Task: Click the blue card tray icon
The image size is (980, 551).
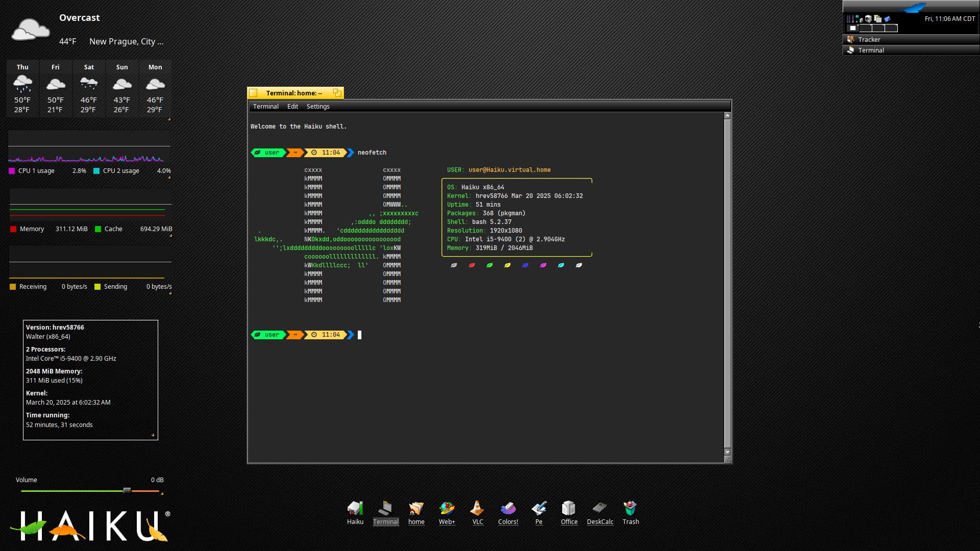Action: pyautogui.click(x=887, y=19)
